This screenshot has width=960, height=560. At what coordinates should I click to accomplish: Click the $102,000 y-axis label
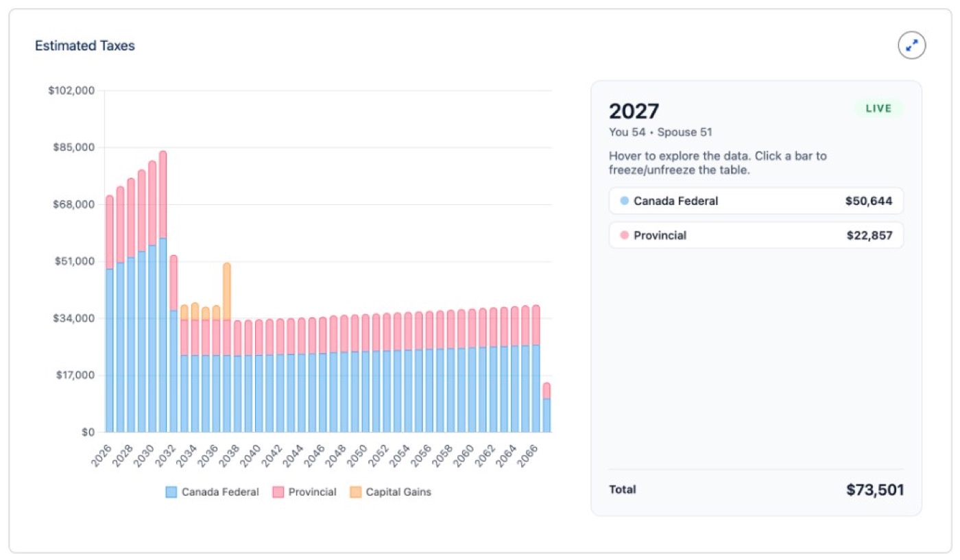click(x=71, y=90)
